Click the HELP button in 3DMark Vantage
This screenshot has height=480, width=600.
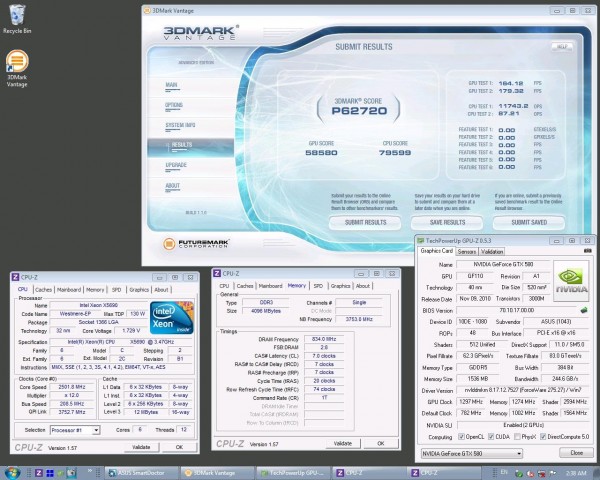[x=562, y=47]
